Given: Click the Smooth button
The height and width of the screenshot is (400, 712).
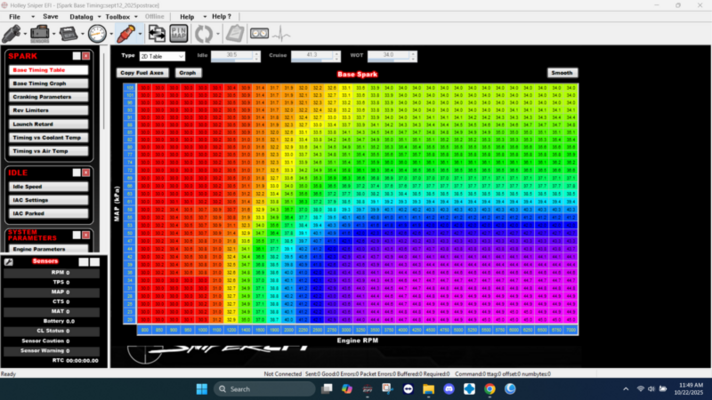Looking at the screenshot, I should (562, 73).
